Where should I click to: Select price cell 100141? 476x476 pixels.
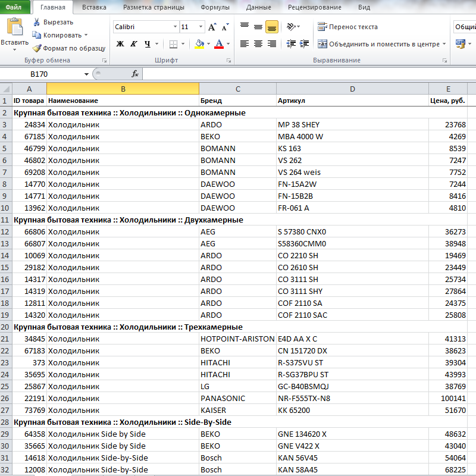click(x=448, y=398)
